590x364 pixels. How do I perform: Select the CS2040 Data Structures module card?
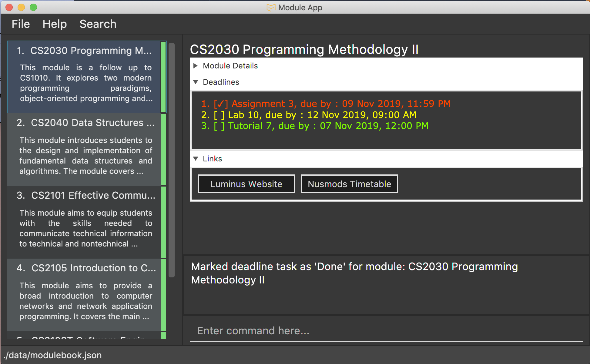point(85,149)
